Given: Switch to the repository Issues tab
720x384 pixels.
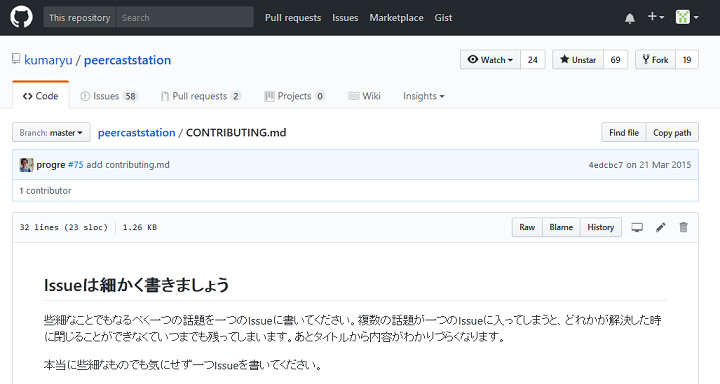Looking at the screenshot, I should tap(108, 96).
